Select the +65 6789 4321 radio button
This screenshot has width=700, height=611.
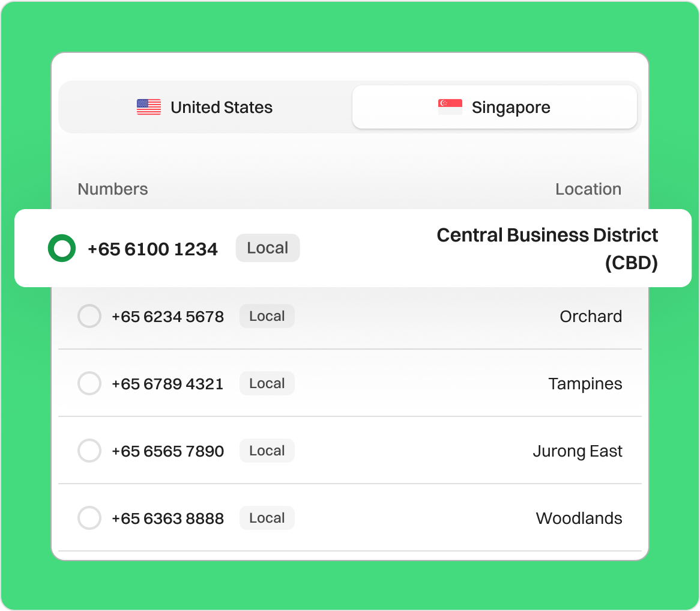89,384
